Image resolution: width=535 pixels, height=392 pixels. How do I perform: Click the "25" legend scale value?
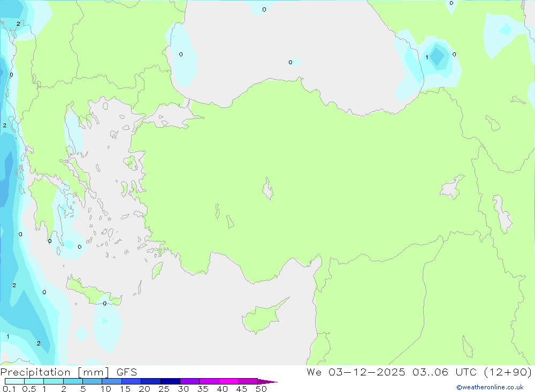(x=164, y=389)
